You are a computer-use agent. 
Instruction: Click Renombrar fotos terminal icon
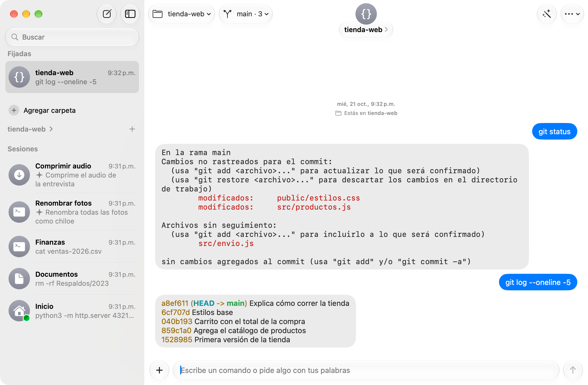[x=19, y=212]
